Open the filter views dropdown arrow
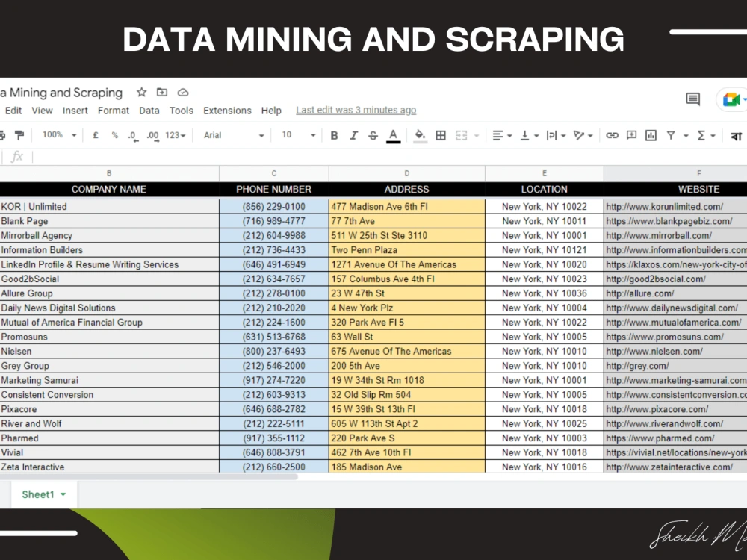 point(686,136)
